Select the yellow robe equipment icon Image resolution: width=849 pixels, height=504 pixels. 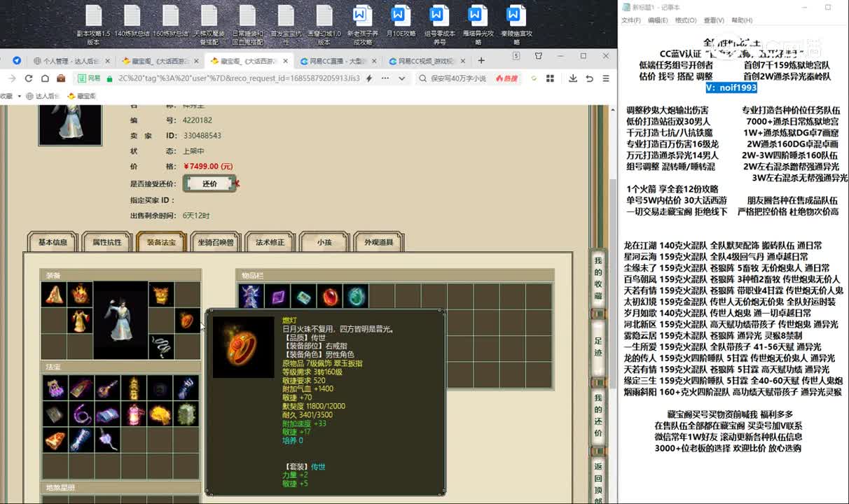click(x=81, y=321)
